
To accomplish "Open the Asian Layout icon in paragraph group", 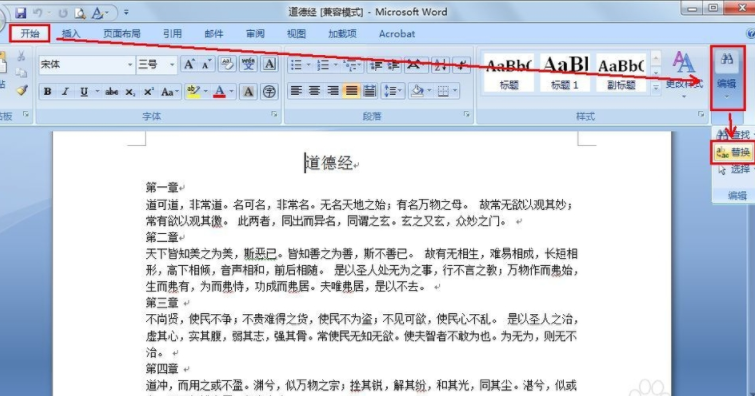I will tap(414, 65).
